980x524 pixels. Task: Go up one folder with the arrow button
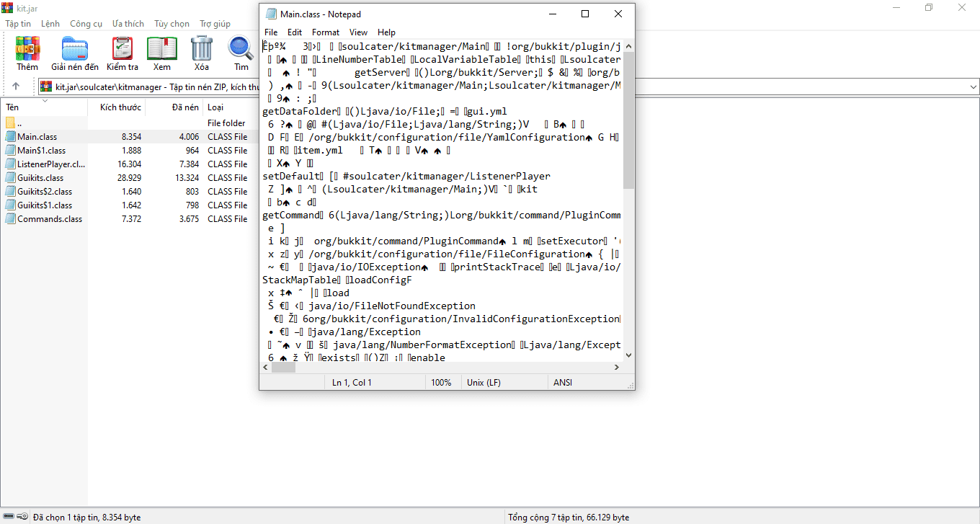point(16,86)
